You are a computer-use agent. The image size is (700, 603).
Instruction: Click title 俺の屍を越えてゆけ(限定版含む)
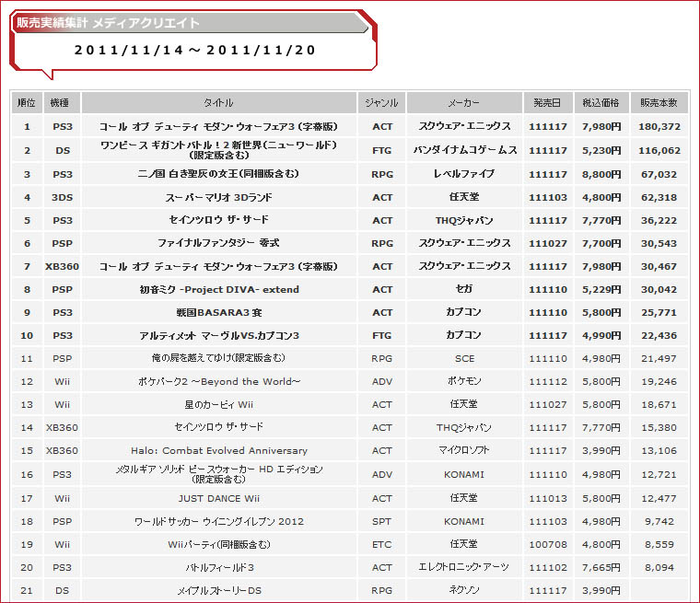(219, 358)
